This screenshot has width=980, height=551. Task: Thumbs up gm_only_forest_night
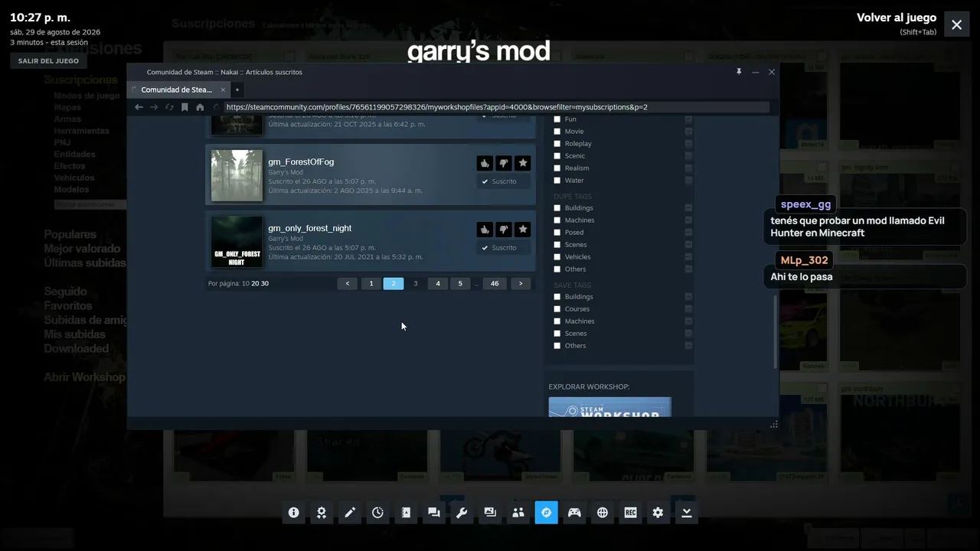point(485,230)
